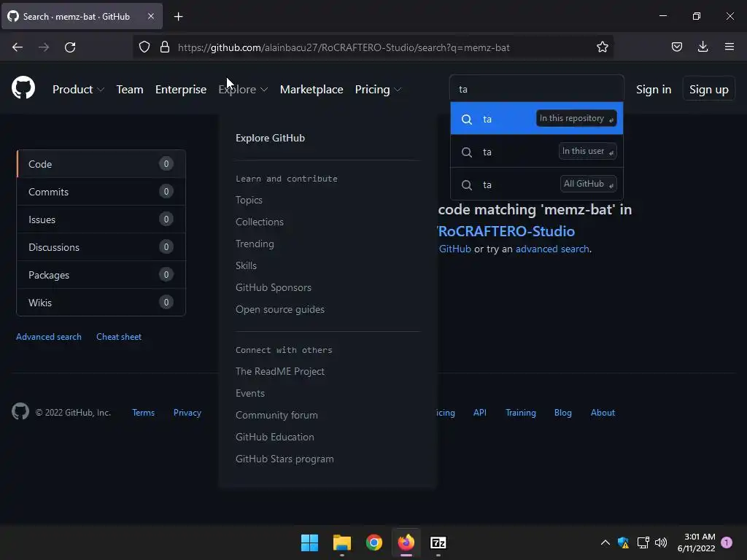Viewport: 747px width, 560px height.
Task: Click the network tray icon
Action: 643,542
